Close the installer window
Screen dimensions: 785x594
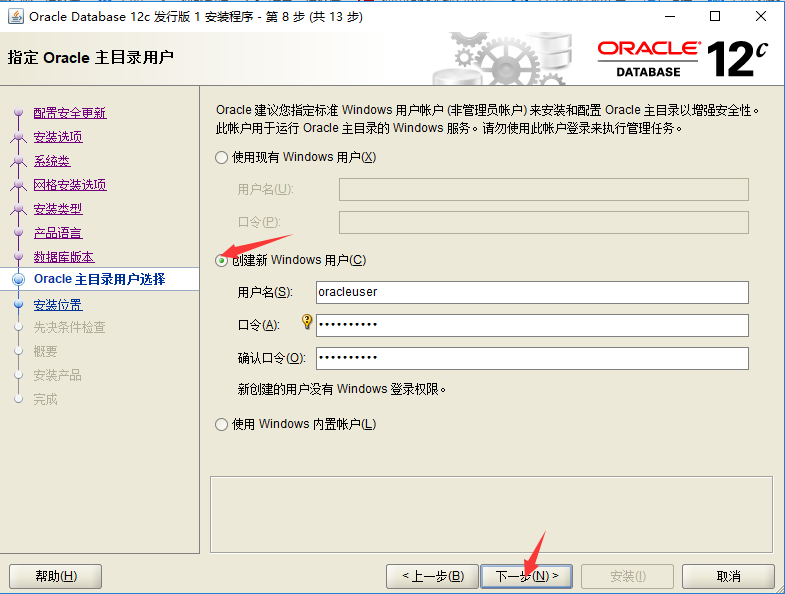pos(760,17)
